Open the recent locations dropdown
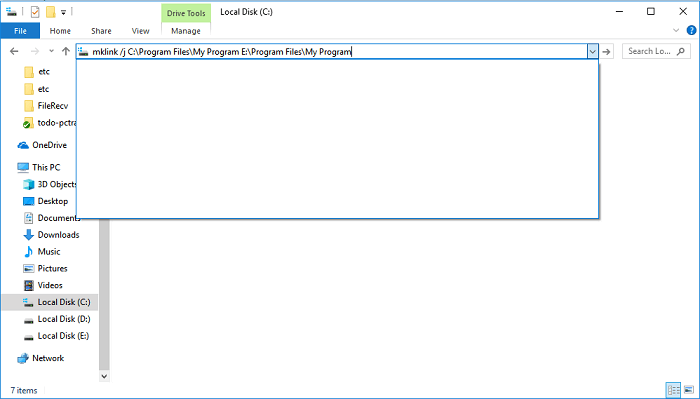 [x=51, y=51]
